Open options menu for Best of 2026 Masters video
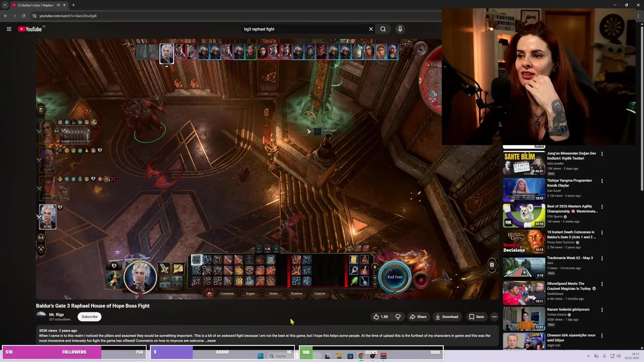The height and width of the screenshot is (362, 644). tap(602, 207)
